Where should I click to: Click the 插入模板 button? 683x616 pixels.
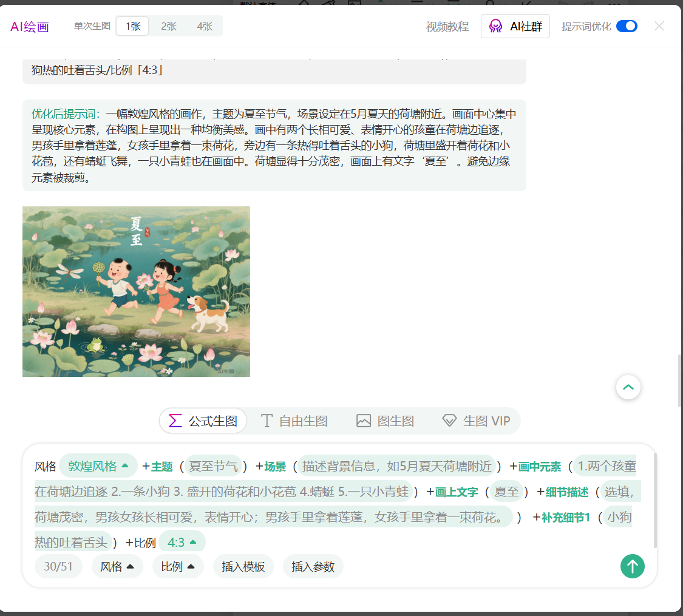pyautogui.click(x=243, y=567)
